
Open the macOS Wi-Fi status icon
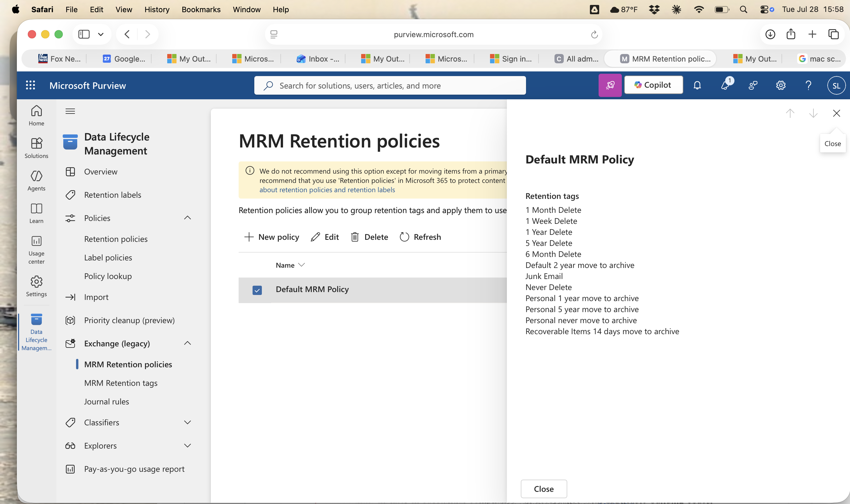[x=698, y=10]
